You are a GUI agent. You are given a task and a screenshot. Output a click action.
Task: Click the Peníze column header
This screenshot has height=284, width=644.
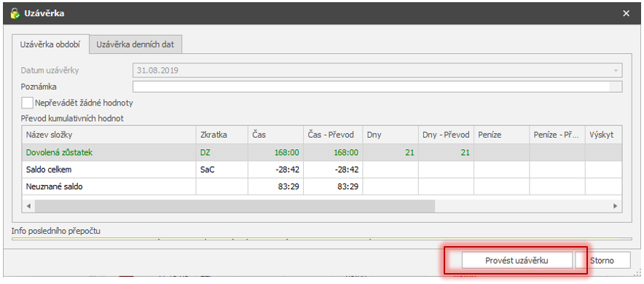(501, 135)
